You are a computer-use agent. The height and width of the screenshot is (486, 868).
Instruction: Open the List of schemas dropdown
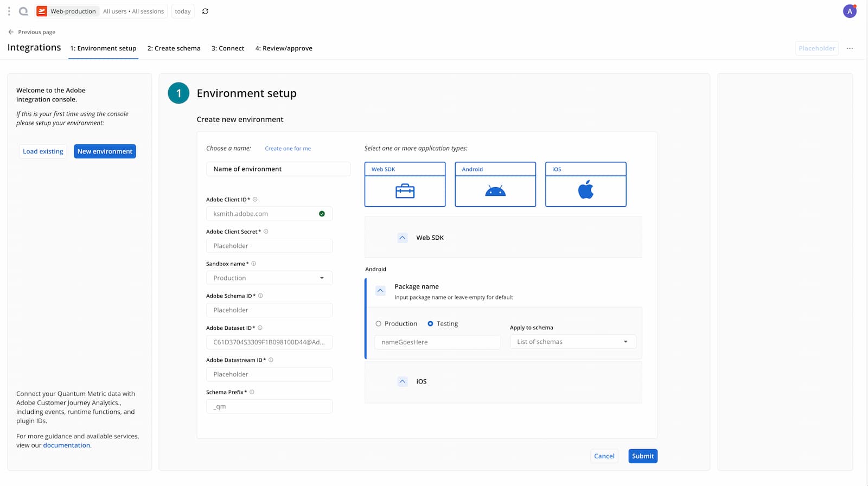pos(573,342)
